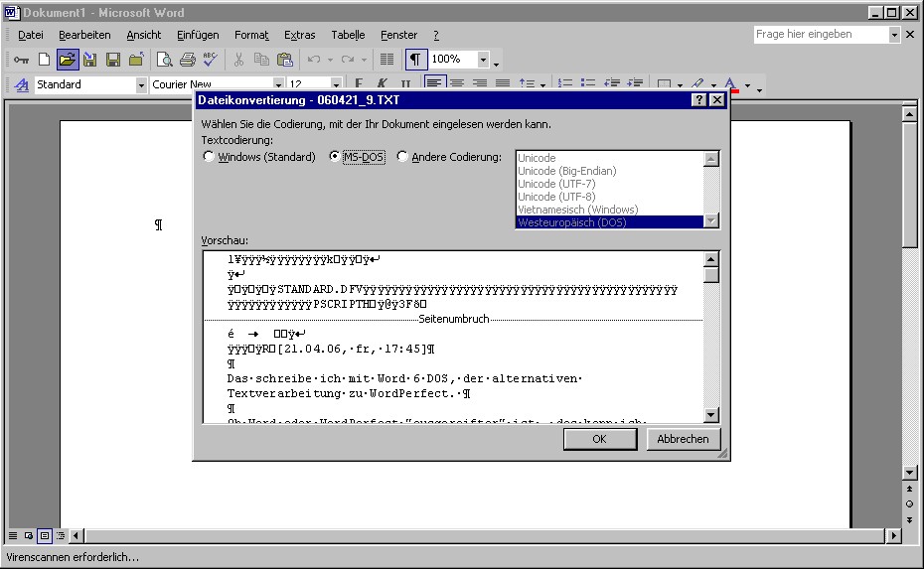
Task: Open font color dropdown arrow
Action: click(x=747, y=85)
